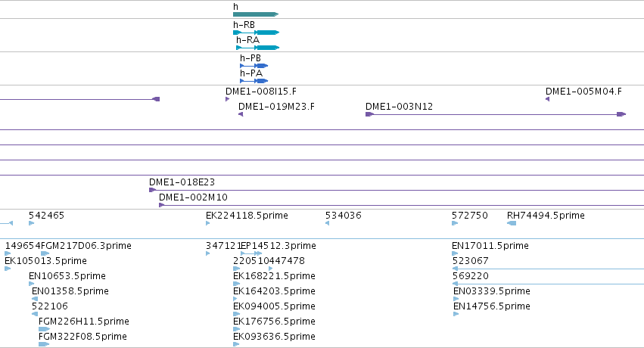This screenshot has width=644, height=348.
Task: Click the 569220 feature label
Action: tap(471, 276)
